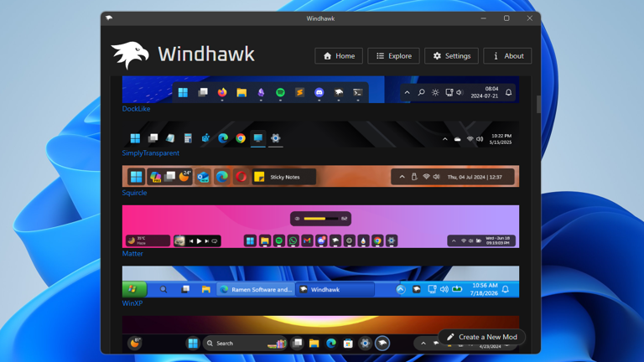Click Spotify icon in DockLike preview
This screenshot has width=644, height=362.
coord(280,92)
